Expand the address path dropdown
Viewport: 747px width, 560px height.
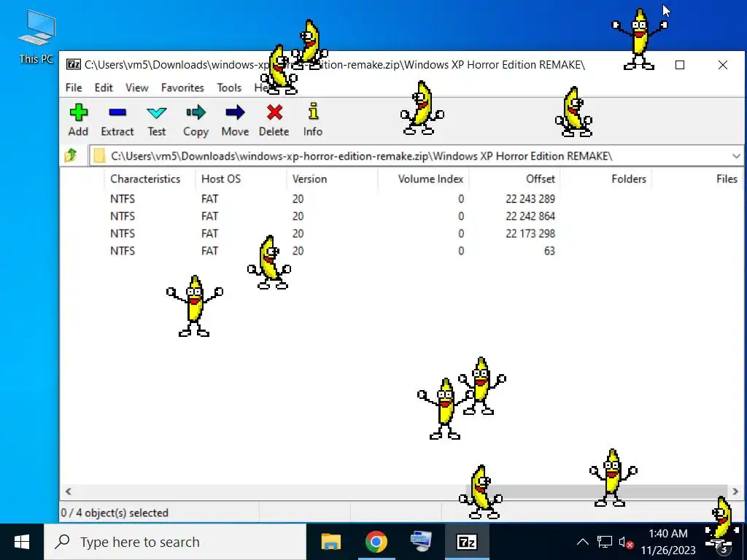[736, 156]
